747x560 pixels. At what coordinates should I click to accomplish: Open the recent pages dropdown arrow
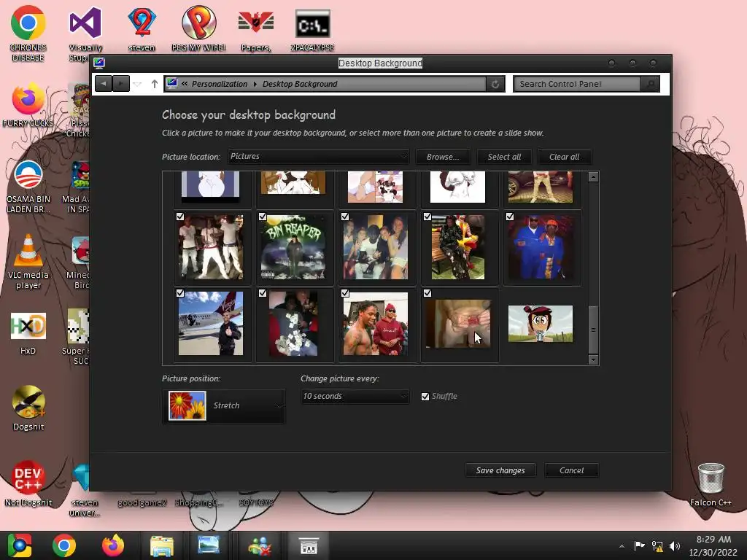pos(138,85)
